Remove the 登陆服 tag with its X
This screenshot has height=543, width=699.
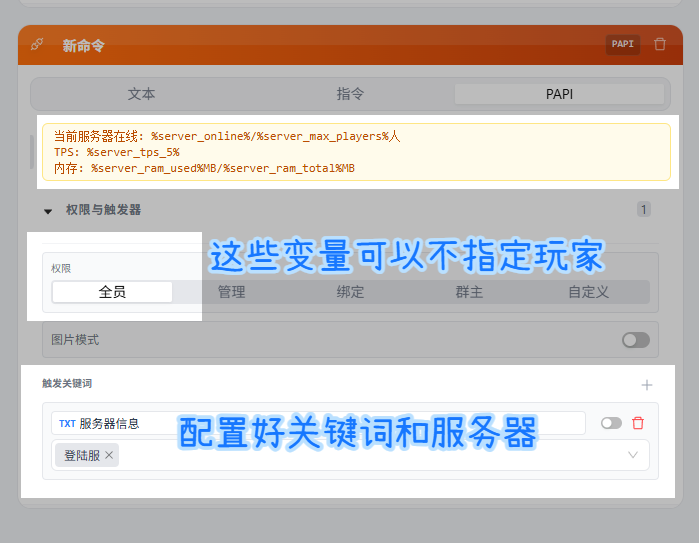point(110,455)
